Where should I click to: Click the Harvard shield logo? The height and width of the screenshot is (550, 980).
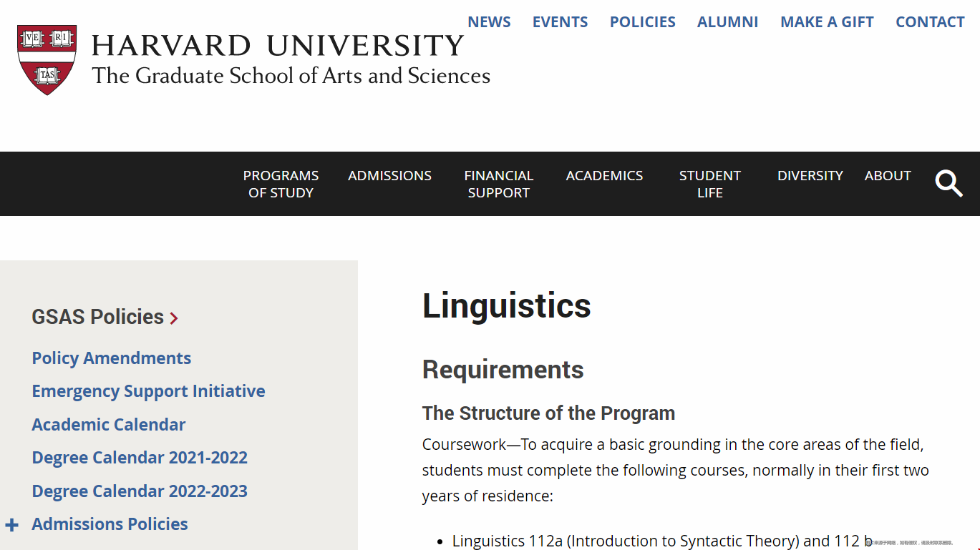pos(47,59)
